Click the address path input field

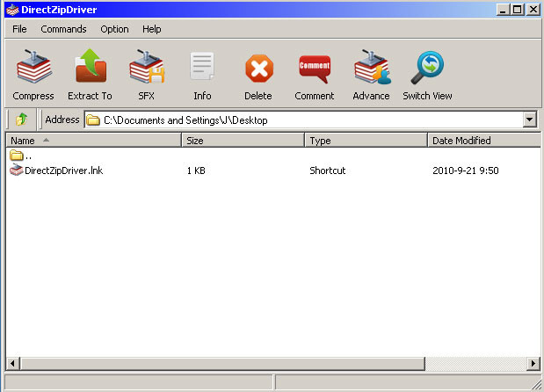[304, 120]
